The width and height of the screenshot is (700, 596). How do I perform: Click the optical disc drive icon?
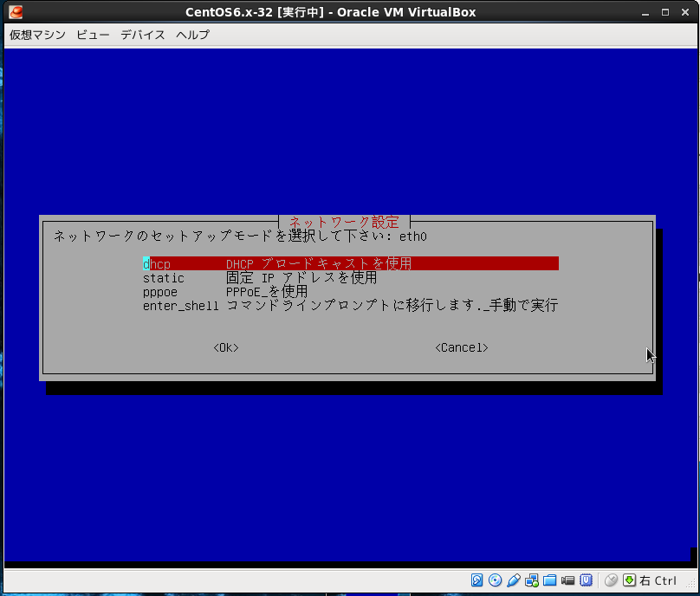496,580
